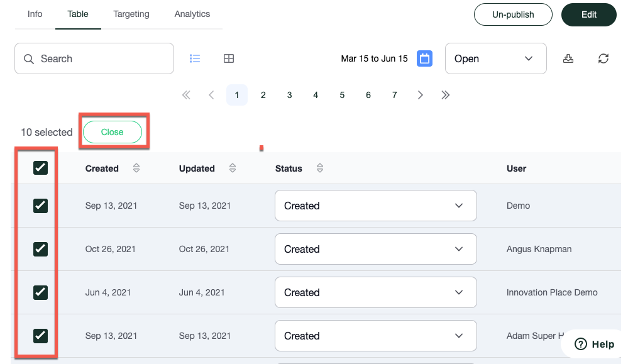Open Status dropdown for Adam Super row
This screenshot has height=364, width=628.
click(x=376, y=336)
